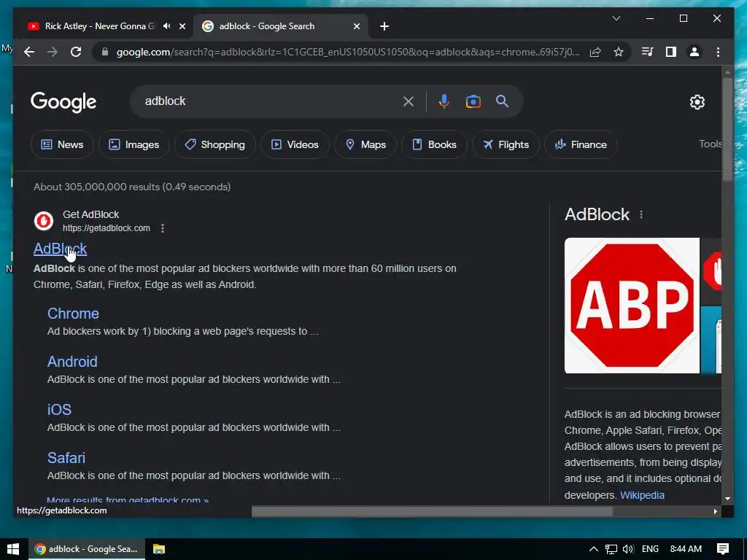Open the volume control in tray
Screen dimensions: 747x560
point(628,549)
